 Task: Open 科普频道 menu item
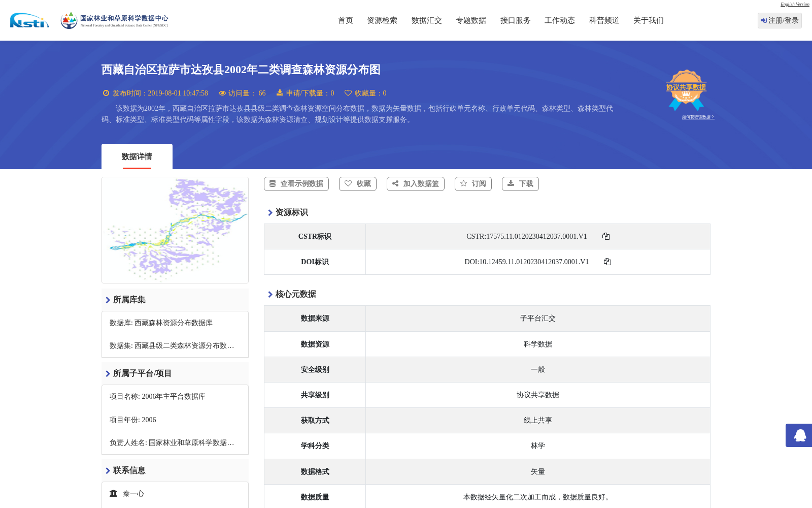coord(604,20)
